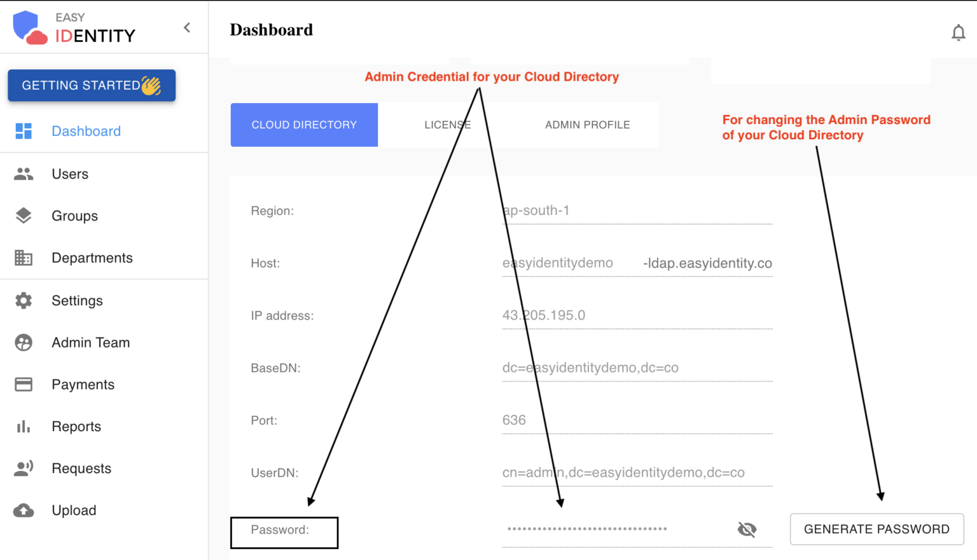
Task: Click the Payments card icon
Action: click(x=24, y=384)
